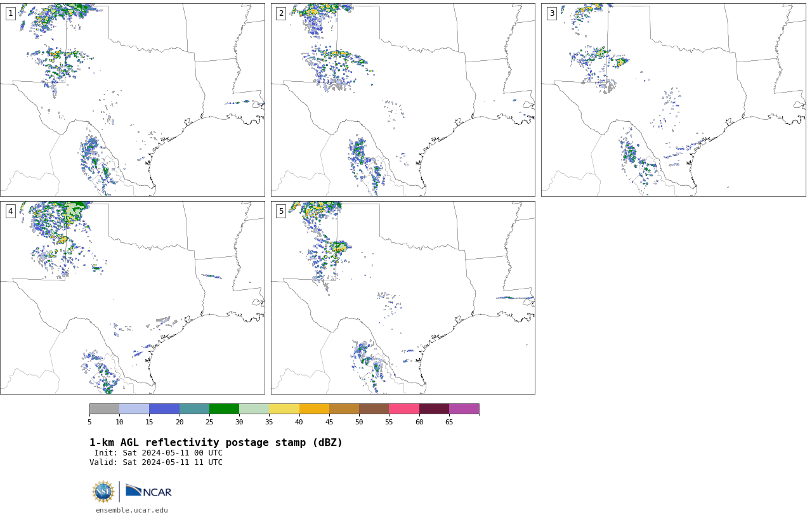Open ensemble member 3 reflectivity map
This screenshot has height=517, width=812.
tap(673, 100)
